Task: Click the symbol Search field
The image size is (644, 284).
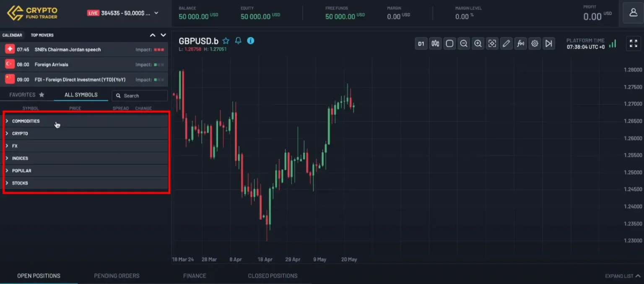Action: pos(140,96)
